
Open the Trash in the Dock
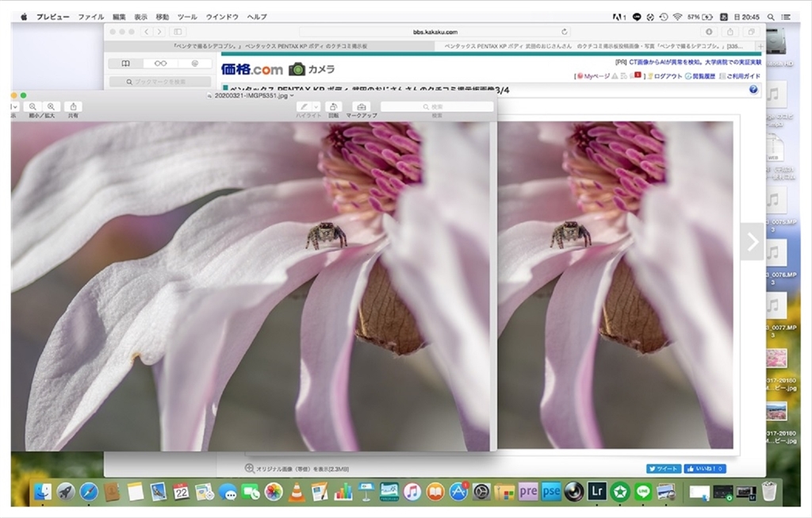pyautogui.click(x=769, y=492)
